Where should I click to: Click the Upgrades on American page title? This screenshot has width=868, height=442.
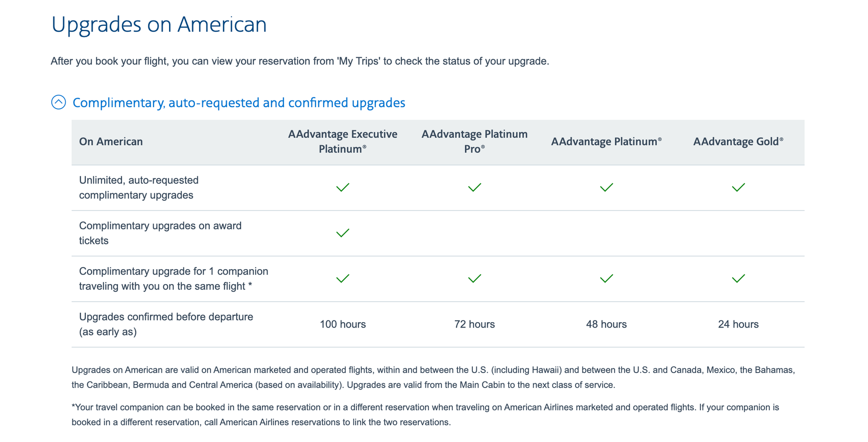159,25
